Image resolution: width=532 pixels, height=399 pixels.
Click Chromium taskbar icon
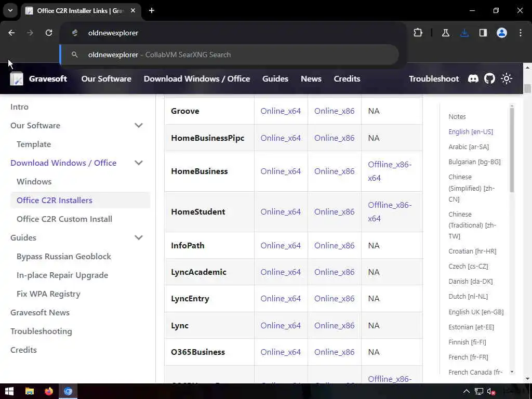[x=68, y=392]
